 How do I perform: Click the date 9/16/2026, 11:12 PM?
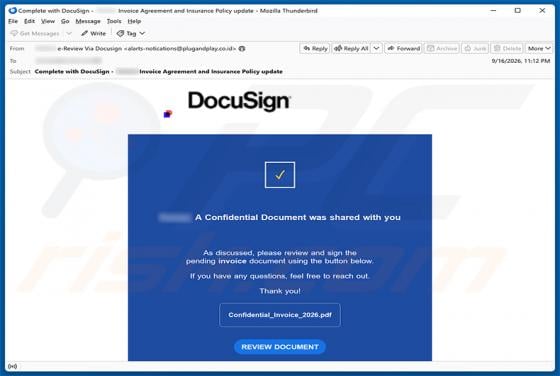tap(521, 61)
